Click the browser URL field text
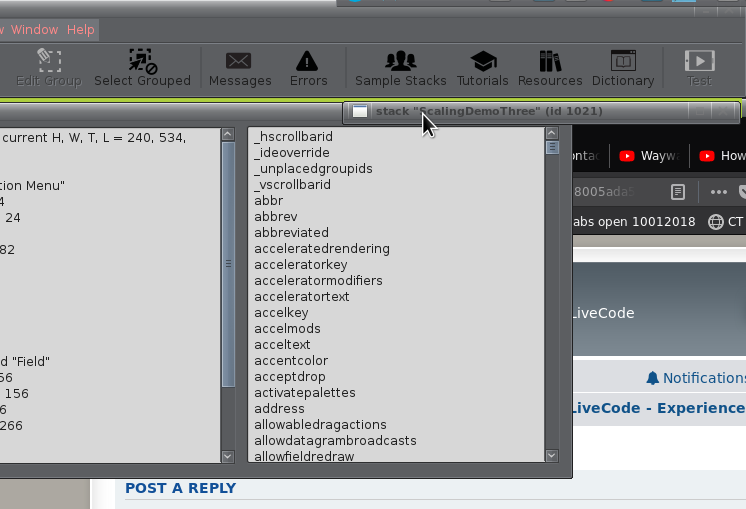 tap(604, 192)
